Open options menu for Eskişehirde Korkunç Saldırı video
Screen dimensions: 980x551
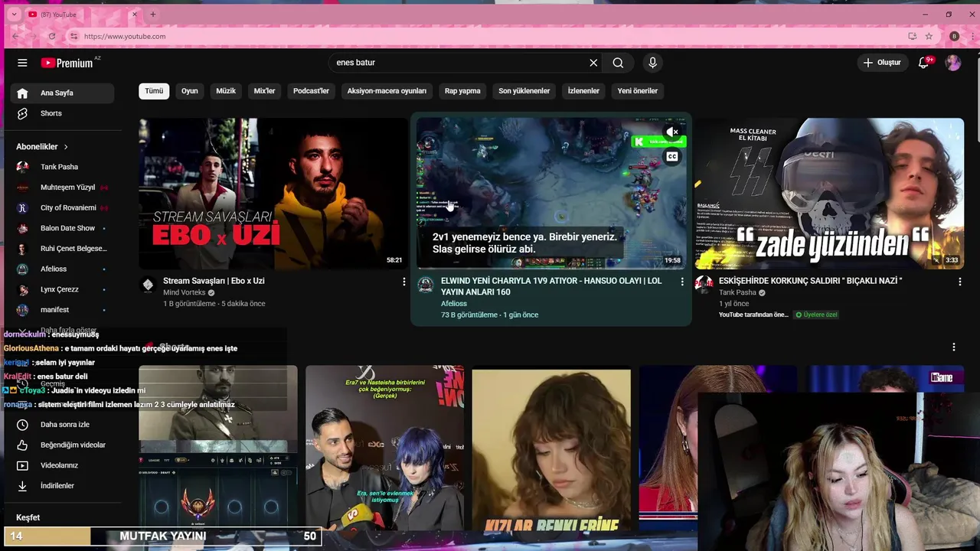pyautogui.click(x=960, y=282)
